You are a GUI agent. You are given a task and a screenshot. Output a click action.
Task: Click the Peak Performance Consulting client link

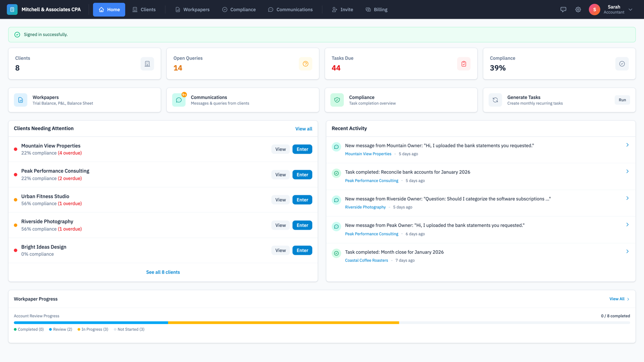[372, 181]
